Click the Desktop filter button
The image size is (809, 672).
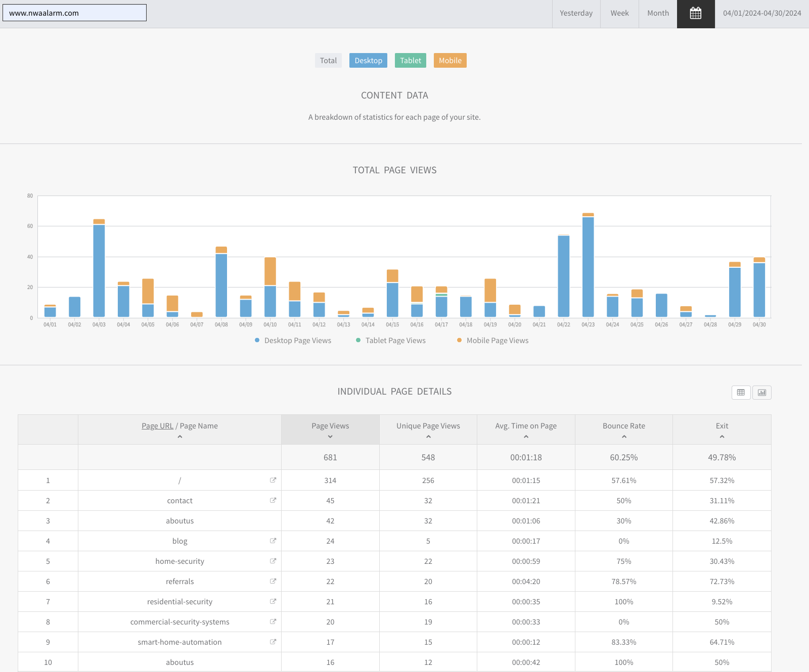pyautogui.click(x=368, y=61)
